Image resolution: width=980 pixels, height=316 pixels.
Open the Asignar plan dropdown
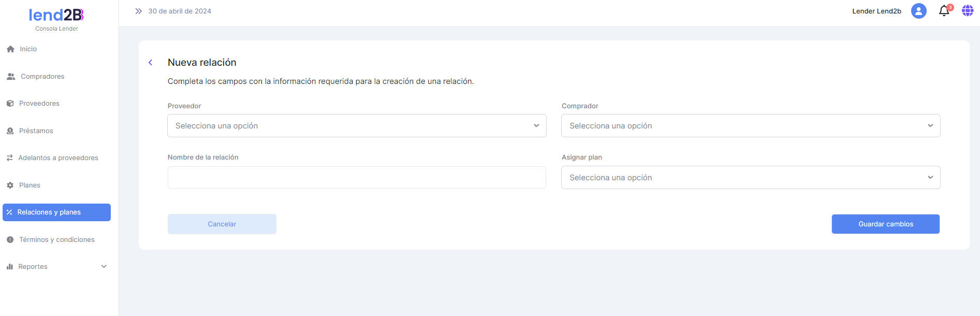pos(750,178)
